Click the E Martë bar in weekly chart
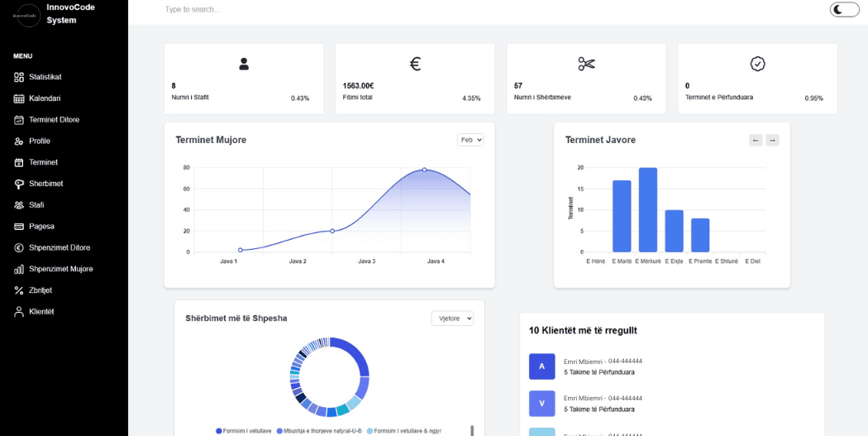 (622, 216)
